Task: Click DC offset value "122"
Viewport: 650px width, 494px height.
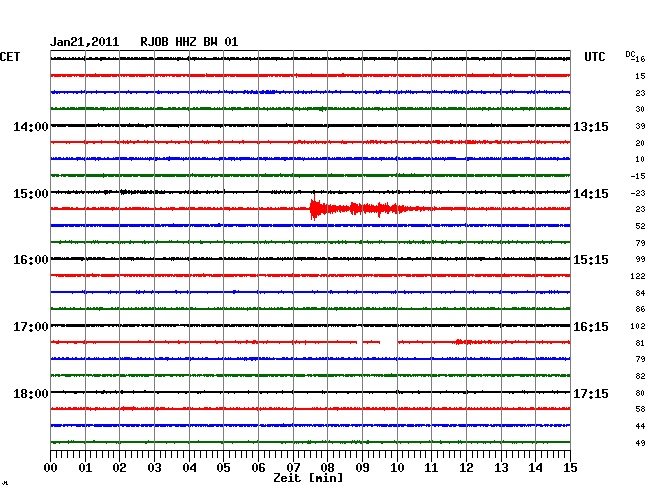Action: (x=638, y=276)
